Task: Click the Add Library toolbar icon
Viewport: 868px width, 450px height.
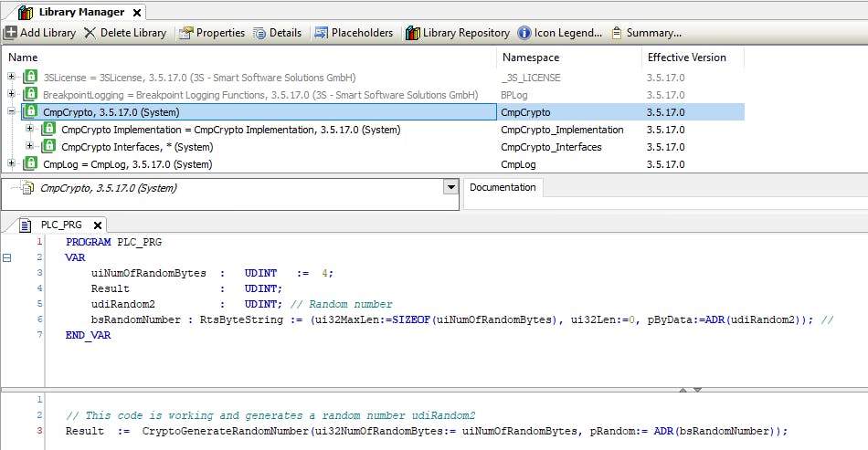Action: 11,33
